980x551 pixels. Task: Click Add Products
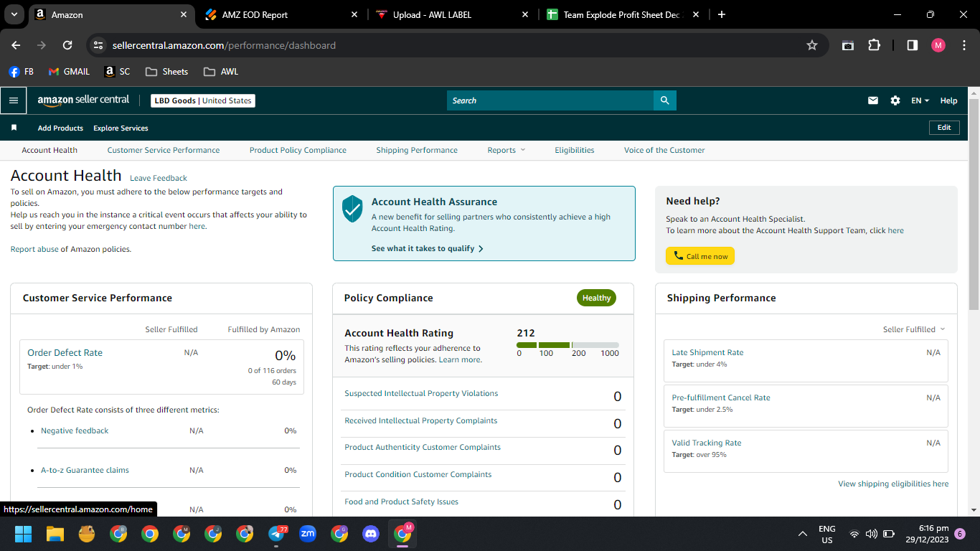point(60,128)
